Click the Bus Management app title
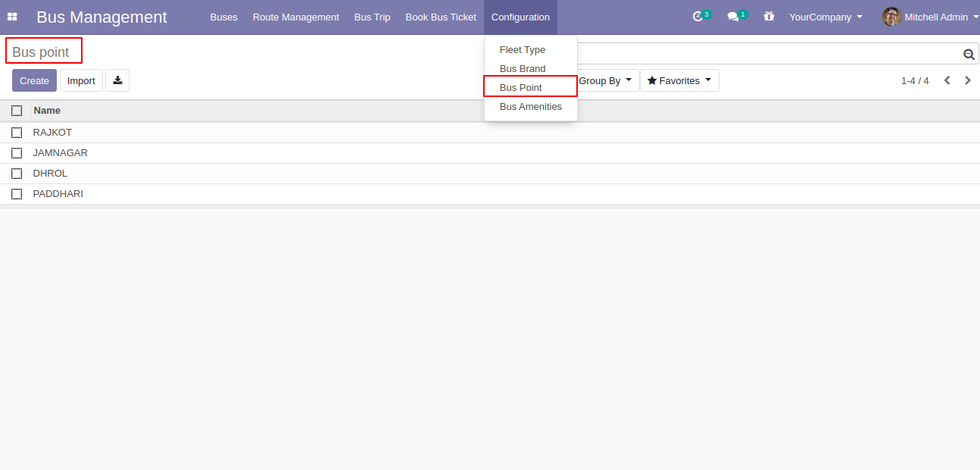This screenshot has height=470, width=980. click(101, 17)
